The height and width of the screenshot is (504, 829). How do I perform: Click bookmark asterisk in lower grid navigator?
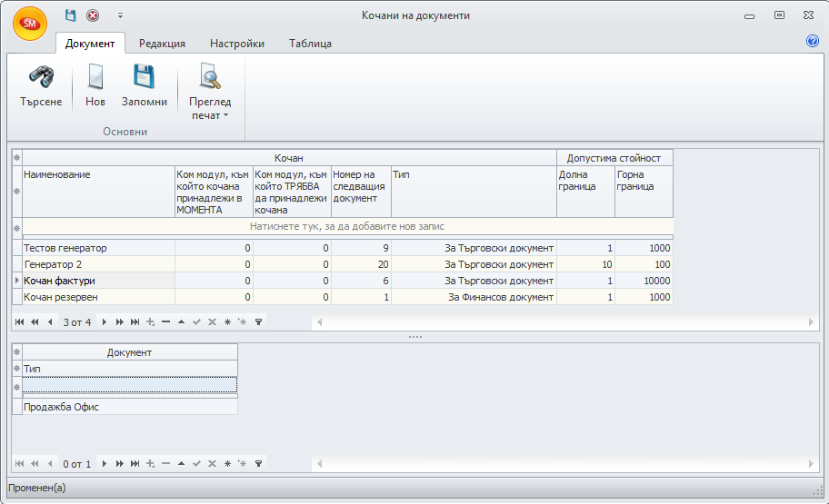pos(227,463)
